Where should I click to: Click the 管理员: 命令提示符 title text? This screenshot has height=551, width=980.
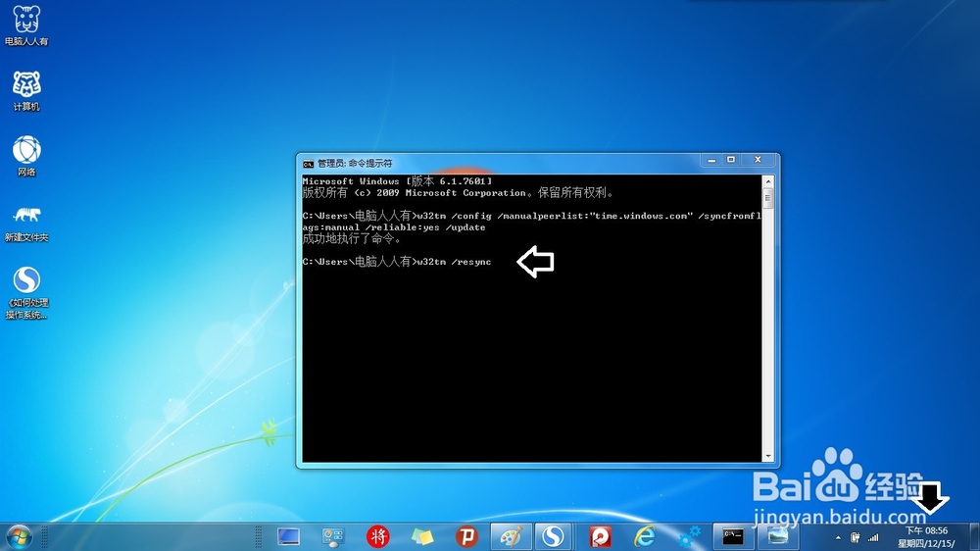click(x=355, y=163)
